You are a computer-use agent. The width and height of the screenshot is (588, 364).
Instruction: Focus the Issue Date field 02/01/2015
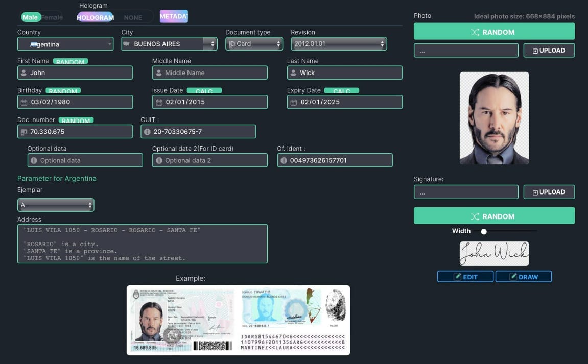click(209, 102)
